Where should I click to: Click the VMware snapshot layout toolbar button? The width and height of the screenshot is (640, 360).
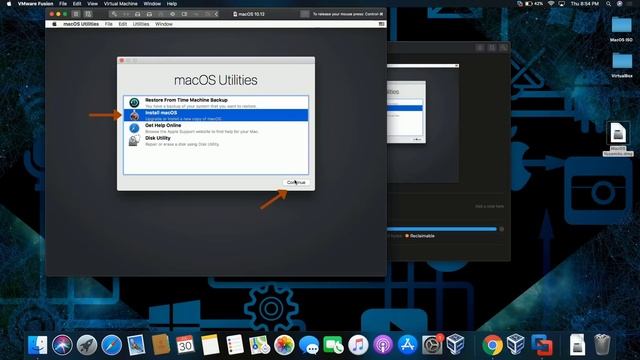click(88, 14)
